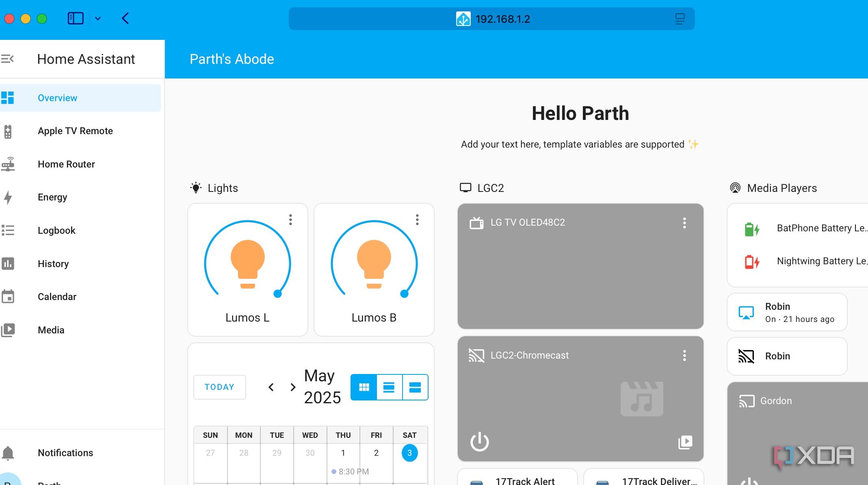Open the Home Router panel

coord(66,164)
